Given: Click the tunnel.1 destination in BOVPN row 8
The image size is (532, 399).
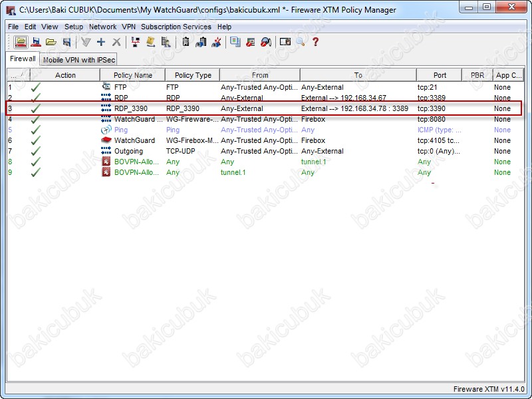Looking at the screenshot, I should 313,162.
